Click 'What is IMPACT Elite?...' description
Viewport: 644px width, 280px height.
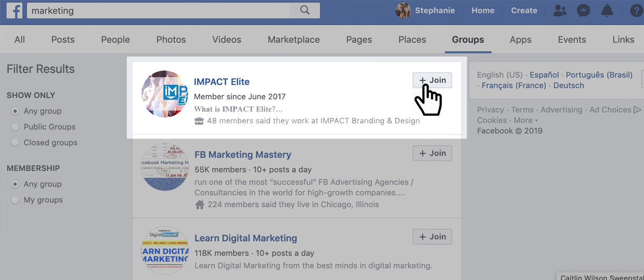(x=238, y=109)
